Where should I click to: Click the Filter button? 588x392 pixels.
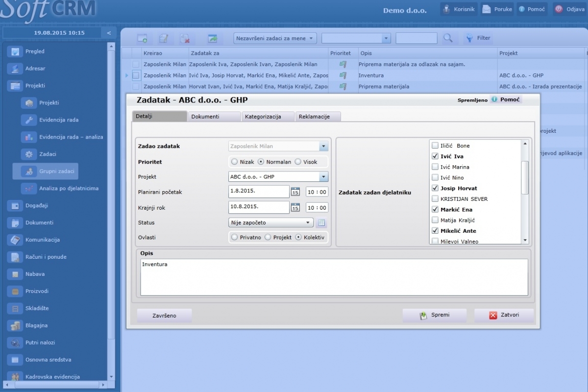point(478,38)
